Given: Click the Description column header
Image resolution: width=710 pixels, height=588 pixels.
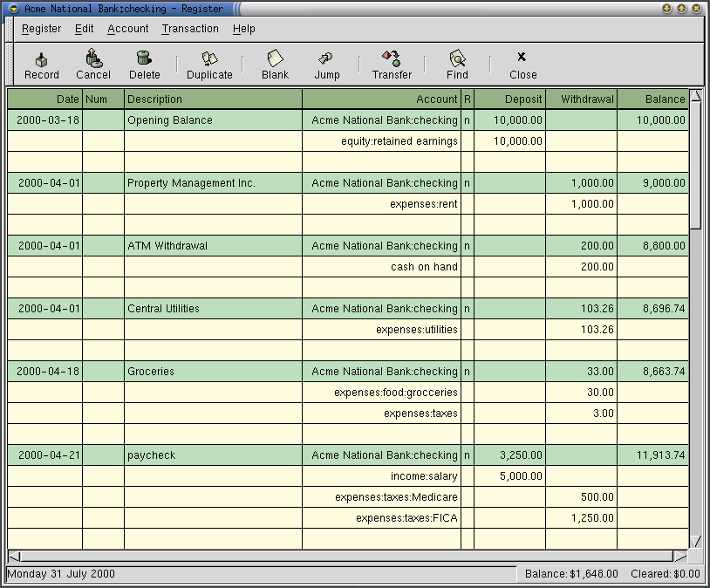Looking at the screenshot, I should pos(213,99).
